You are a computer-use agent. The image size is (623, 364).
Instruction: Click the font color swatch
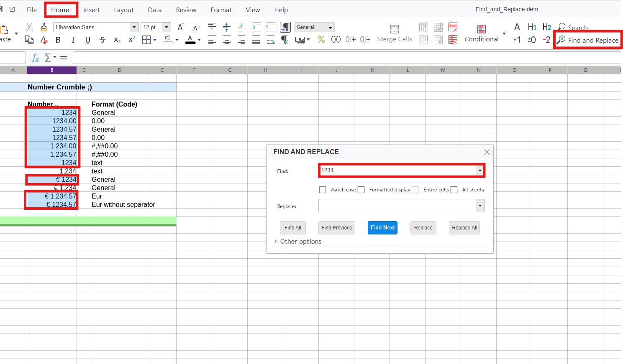coord(190,40)
